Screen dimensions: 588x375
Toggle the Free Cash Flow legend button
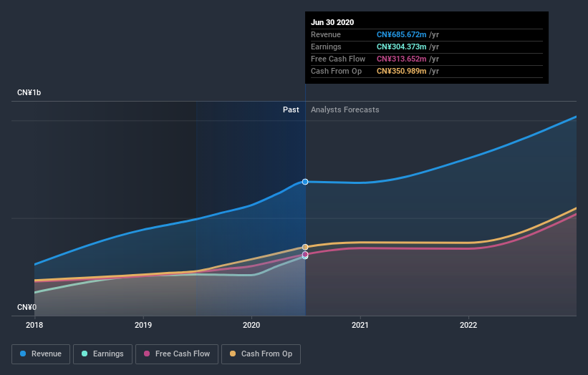(x=177, y=354)
